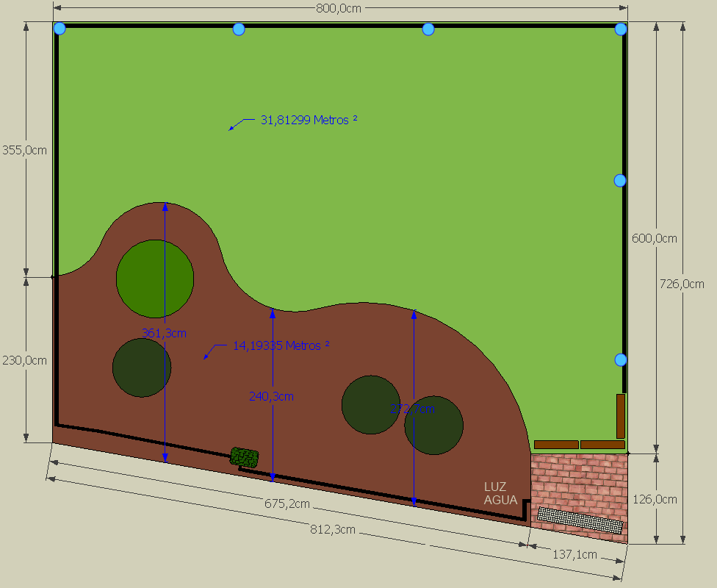Click the 726,0cm dimension label
The image size is (717, 588).
682,284
